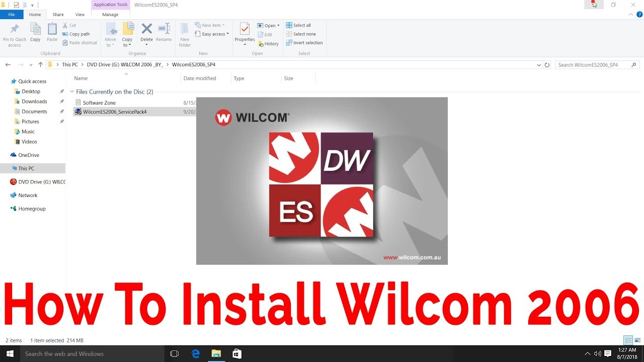Click Invert selection
The image size is (644, 362).
tap(304, 43)
